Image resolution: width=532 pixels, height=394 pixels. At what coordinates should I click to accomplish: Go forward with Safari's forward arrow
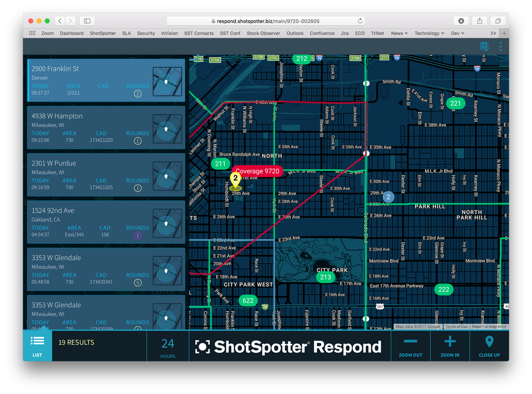70,21
